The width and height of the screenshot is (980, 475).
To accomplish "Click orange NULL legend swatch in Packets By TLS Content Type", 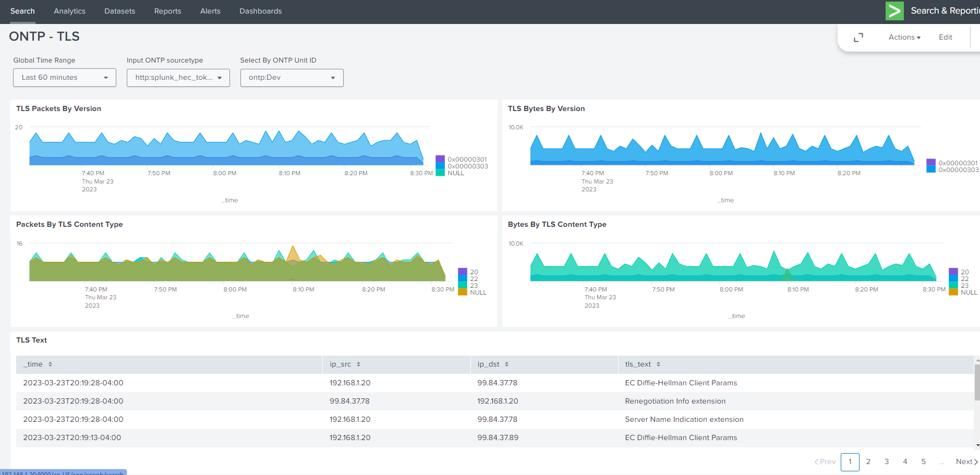I will tap(463, 292).
